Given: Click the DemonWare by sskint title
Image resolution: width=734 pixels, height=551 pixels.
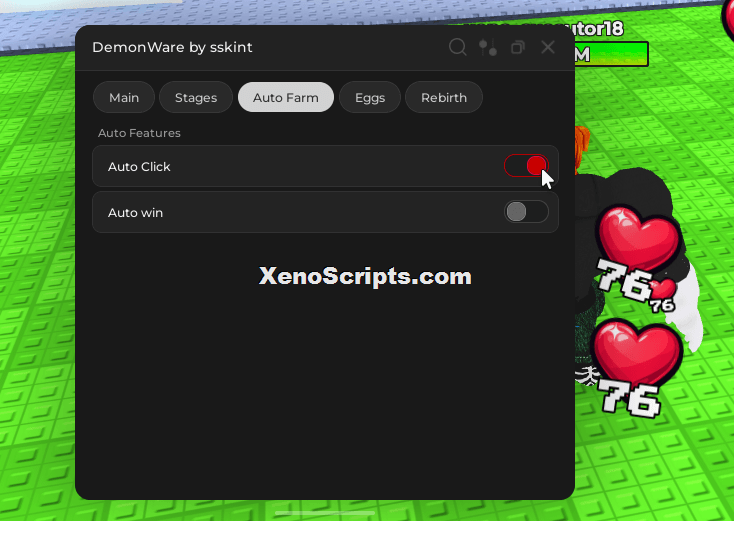Looking at the screenshot, I should pyautogui.click(x=172, y=47).
